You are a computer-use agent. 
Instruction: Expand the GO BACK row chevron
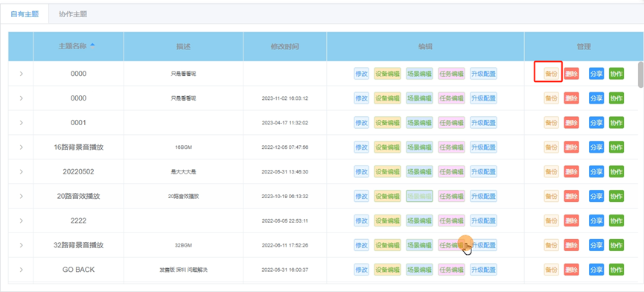(21, 270)
